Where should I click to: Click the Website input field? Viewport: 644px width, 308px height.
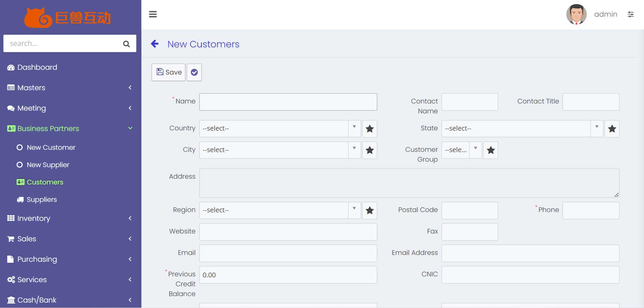coord(288,232)
